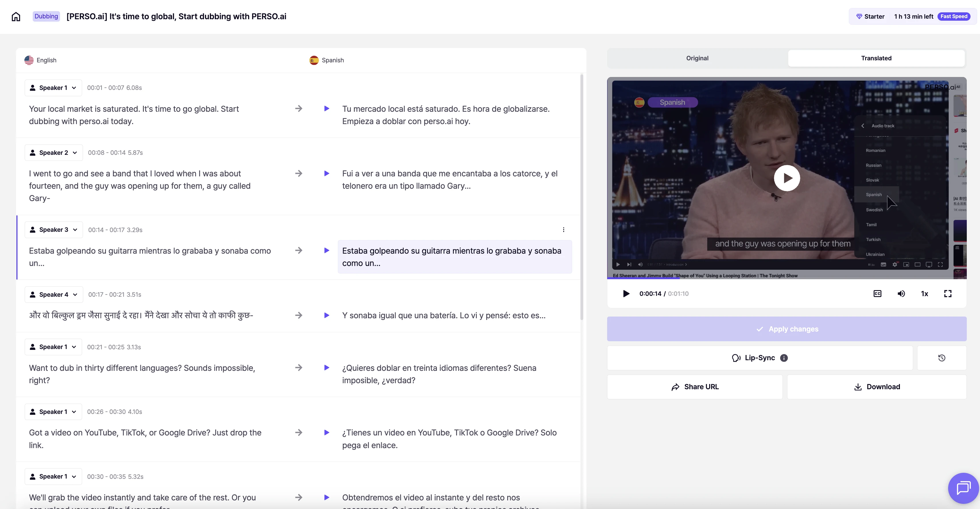The height and width of the screenshot is (509, 980).
Task: Click the 1x playback speed control
Action: [925, 294]
